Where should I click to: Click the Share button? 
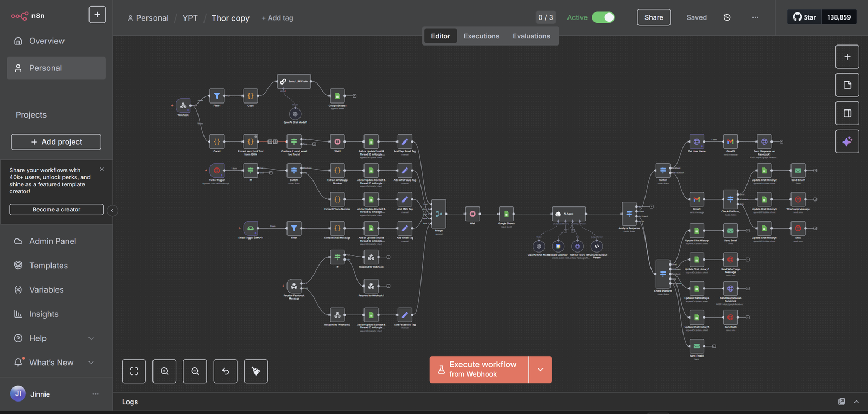[654, 17]
